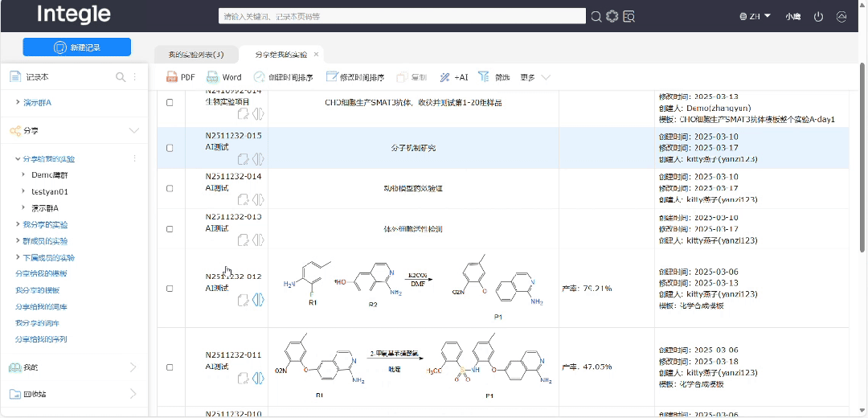Expand 演示群A under 记录本

click(x=18, y=102)
